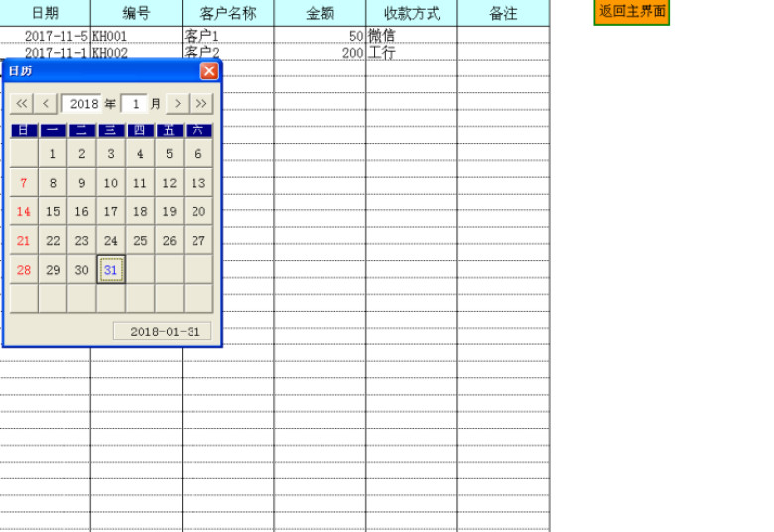Select the cell with date 2017-11-5
The image size is (774, 532).
pyautogui.click(x=45, y=35)
